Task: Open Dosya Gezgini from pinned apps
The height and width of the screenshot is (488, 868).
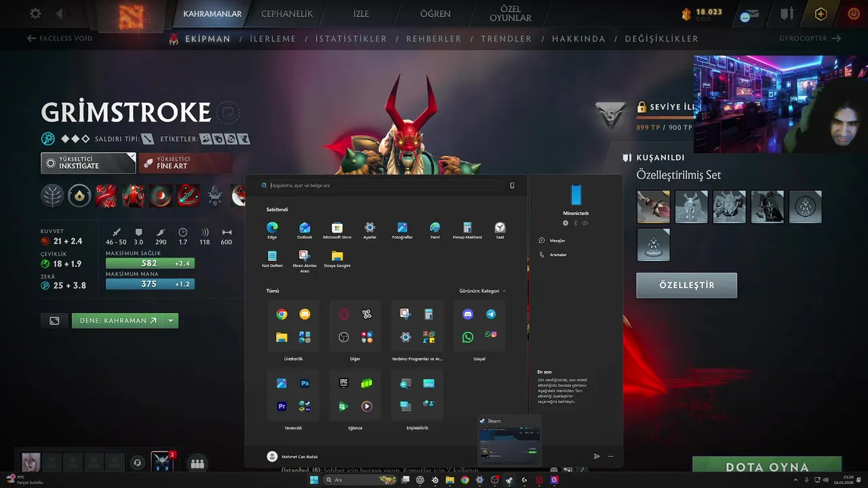Action: click(337, 259)
